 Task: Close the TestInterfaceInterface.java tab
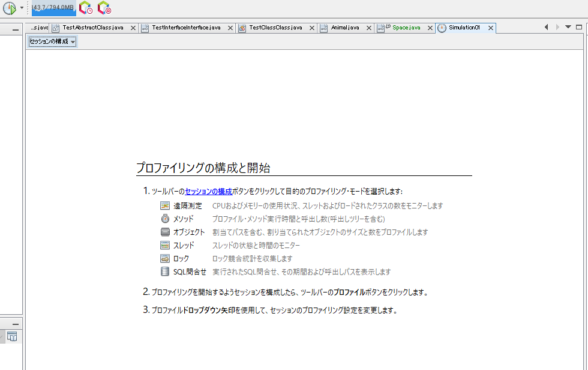tap(230, 28)
